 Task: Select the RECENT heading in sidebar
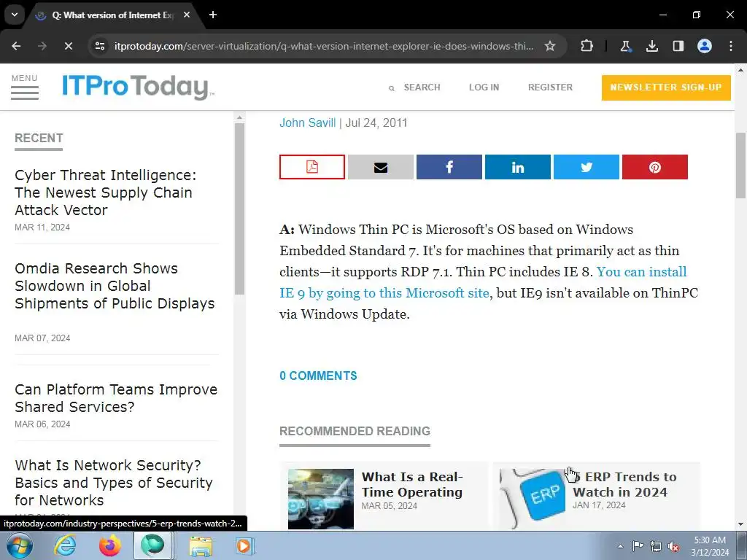(39, 138)
